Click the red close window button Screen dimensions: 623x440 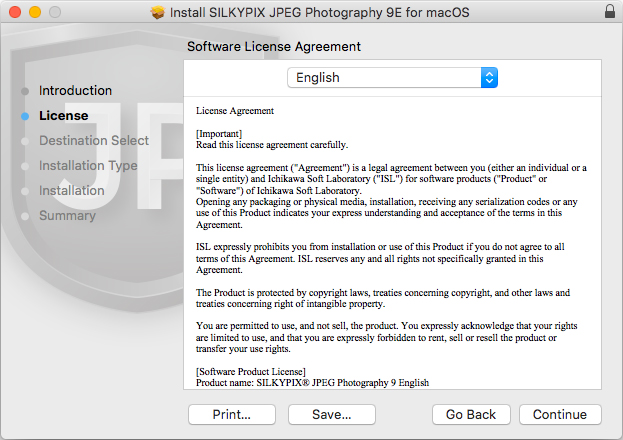(15, 12)
